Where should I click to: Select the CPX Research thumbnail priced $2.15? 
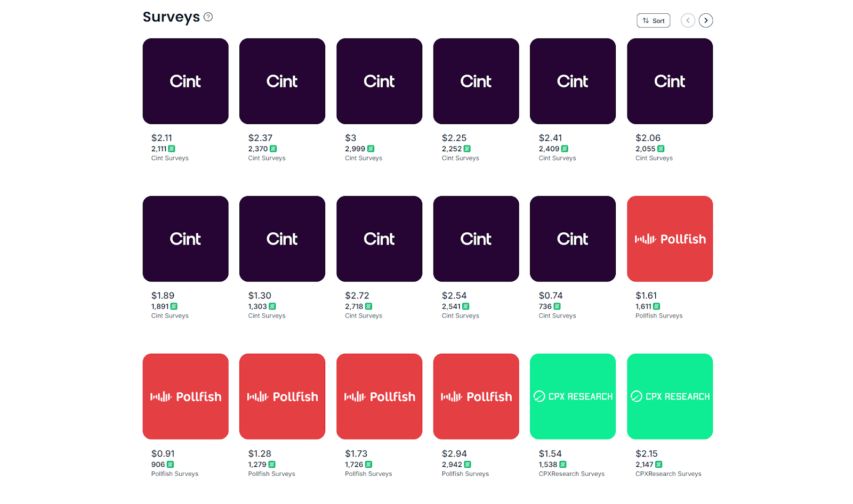point(670,396)
